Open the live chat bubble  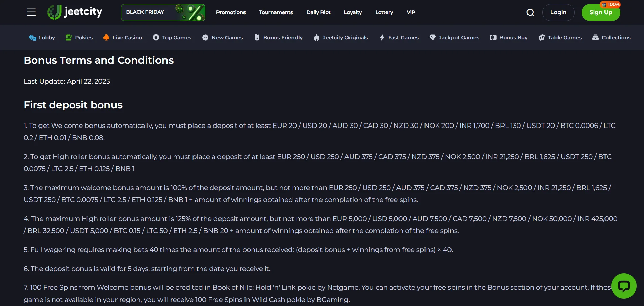pos(624,286)
